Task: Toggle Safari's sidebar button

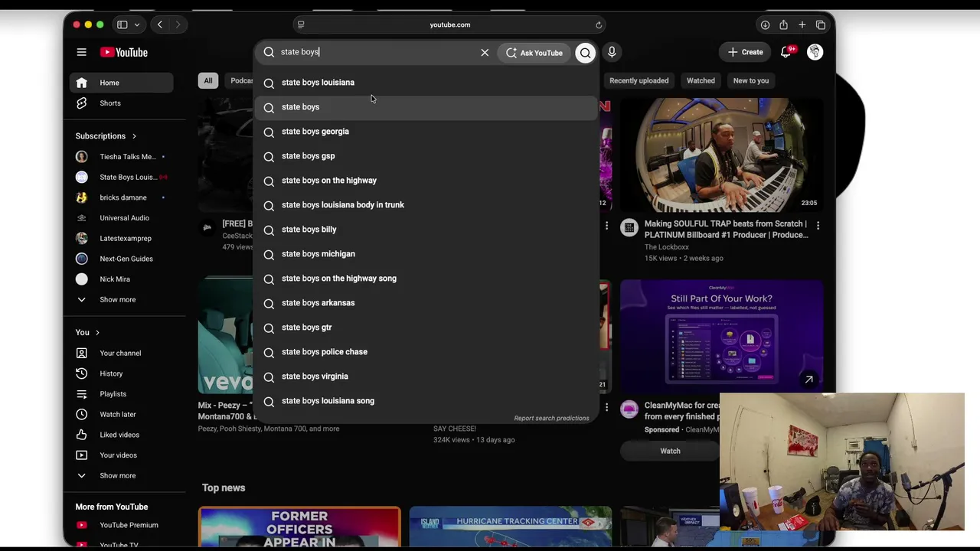Action: click(x=122, y=24)
